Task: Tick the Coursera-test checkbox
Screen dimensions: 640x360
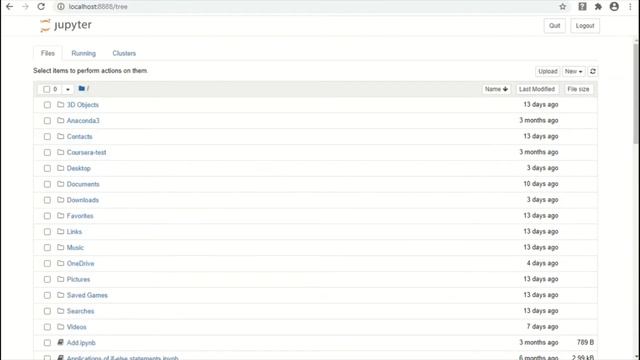Action: (47, 153)
